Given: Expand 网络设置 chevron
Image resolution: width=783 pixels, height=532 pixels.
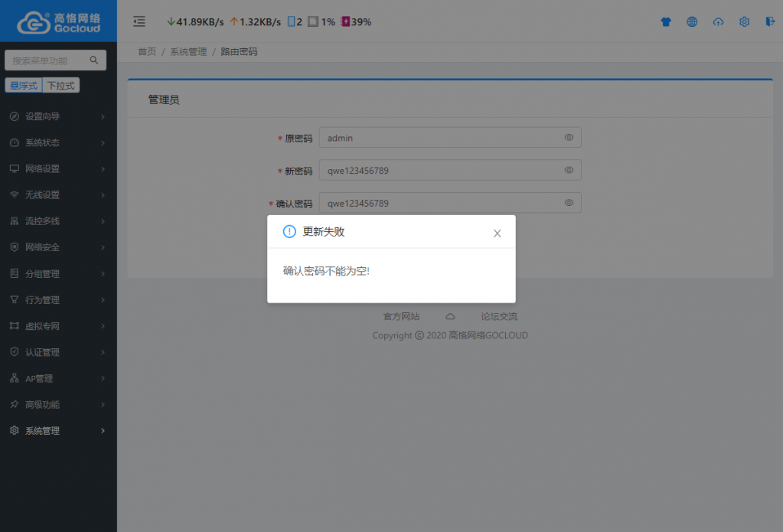Looking at the screenshot, I should click(103, 169).
